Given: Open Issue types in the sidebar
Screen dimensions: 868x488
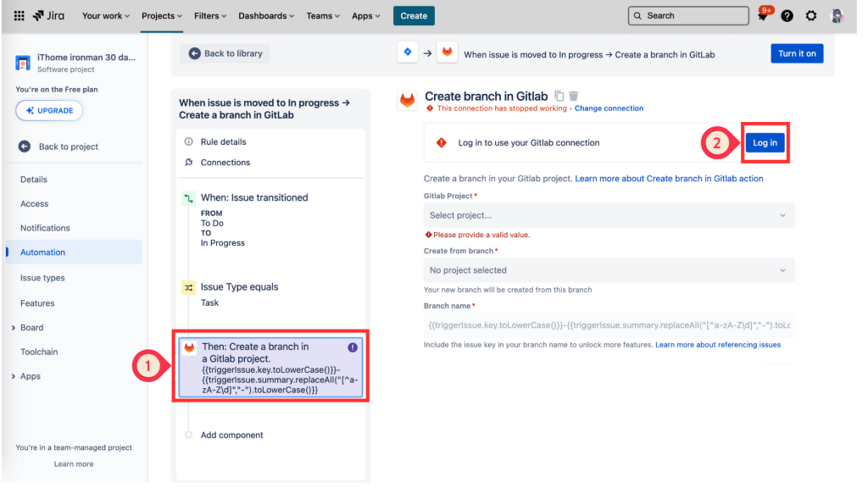Looking at the screenshot, I should tap(42, 278).
